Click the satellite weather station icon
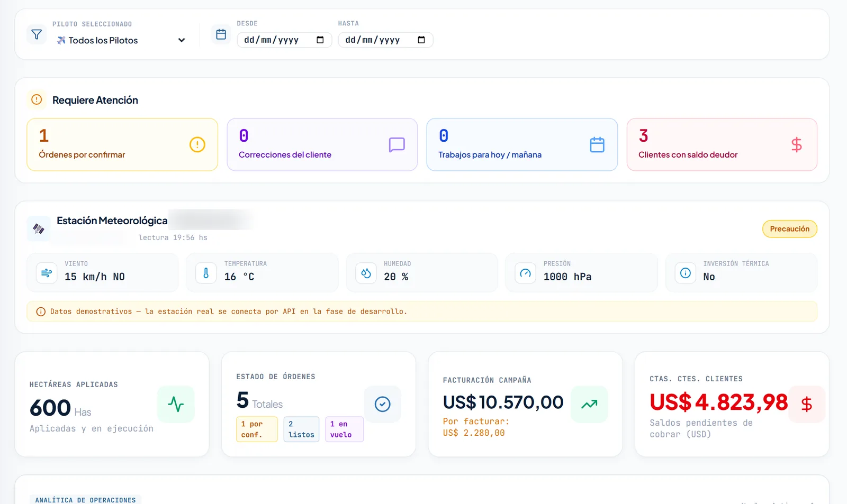847x504 pixels. pos(39,228)
